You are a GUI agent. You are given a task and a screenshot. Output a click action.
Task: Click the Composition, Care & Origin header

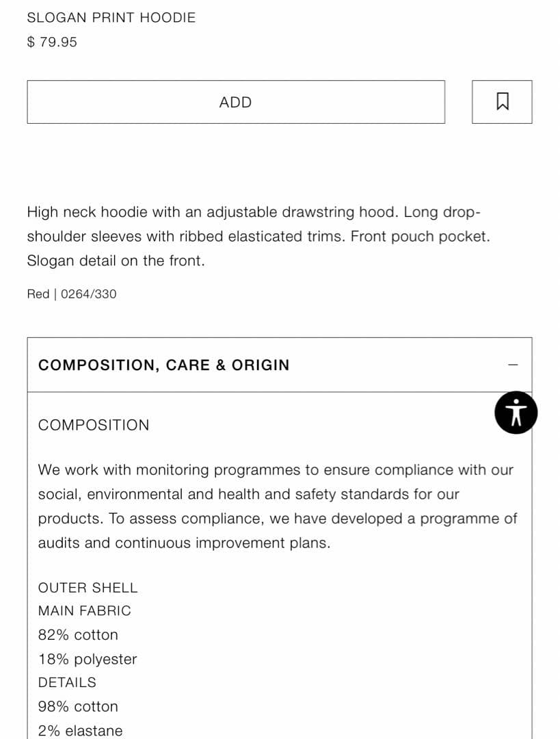click(x=164, y=365)
